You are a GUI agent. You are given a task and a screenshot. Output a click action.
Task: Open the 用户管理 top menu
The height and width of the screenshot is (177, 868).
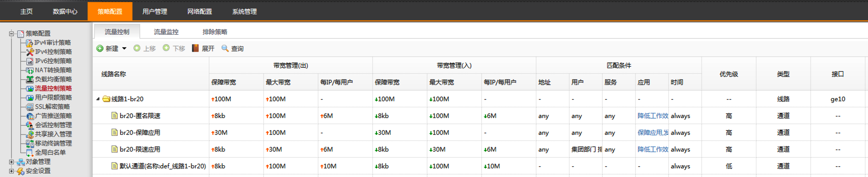tap(155, 11)
